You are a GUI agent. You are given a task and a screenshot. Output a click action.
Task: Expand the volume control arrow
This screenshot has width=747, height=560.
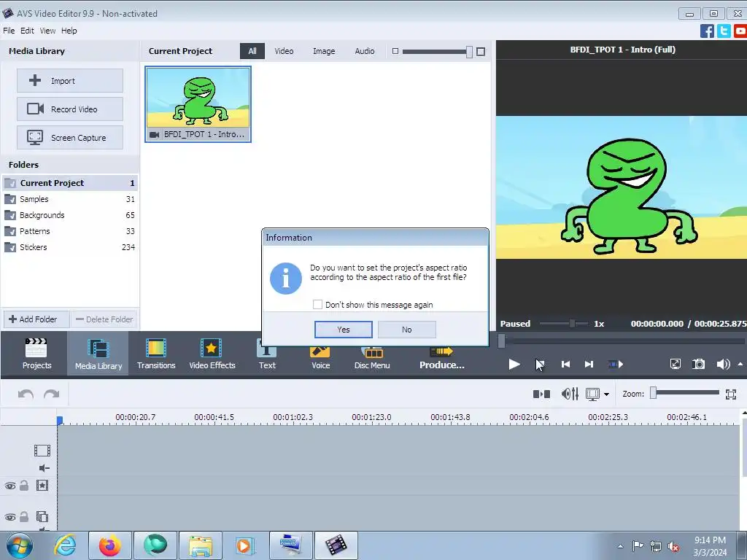(740, 365)
